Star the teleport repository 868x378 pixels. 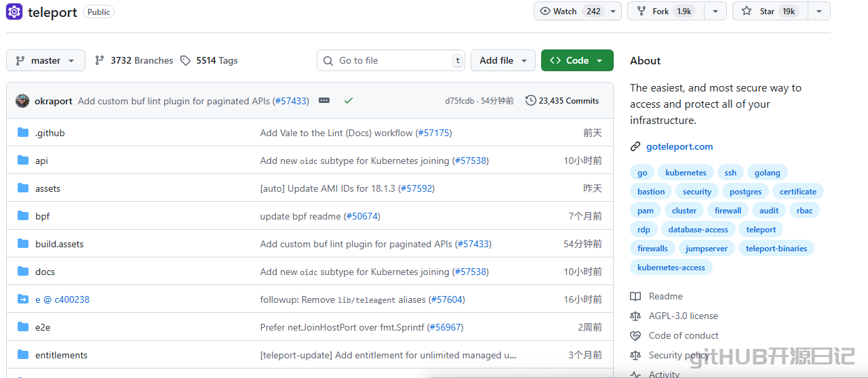tap(770, 11)
